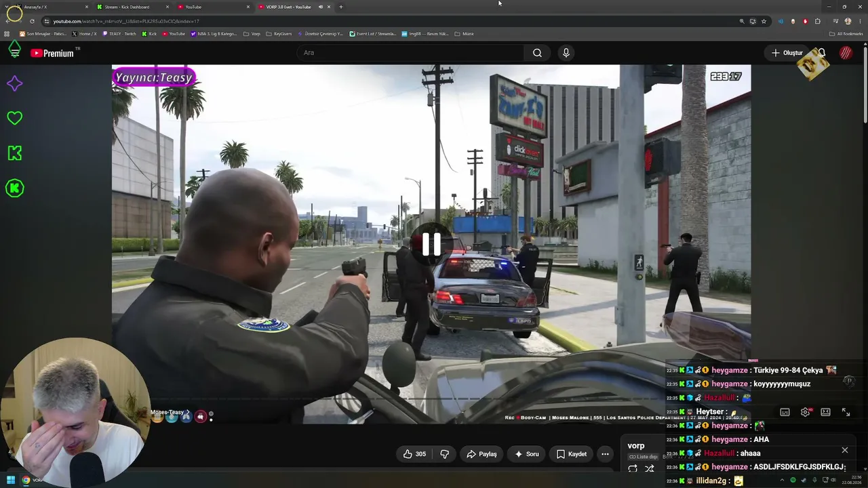Run search with magnifier button
The width and height of the screenshot is (868, 488).
pyautogui.click(x=537, y=53)
